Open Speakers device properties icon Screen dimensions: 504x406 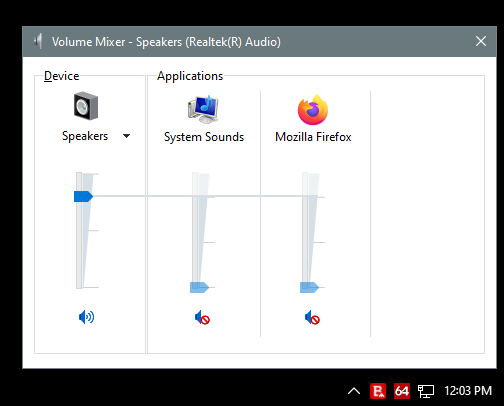click(x=86, y=106)
